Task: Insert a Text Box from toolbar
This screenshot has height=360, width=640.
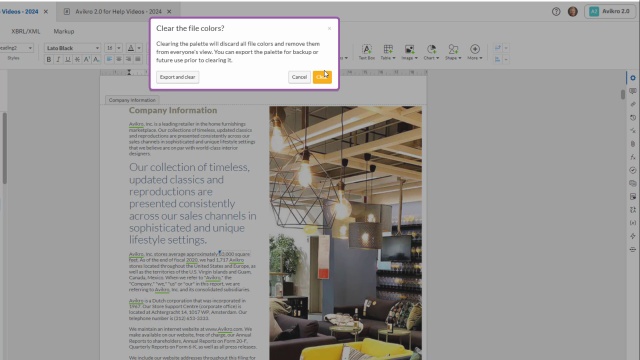Action: [367, 52]
